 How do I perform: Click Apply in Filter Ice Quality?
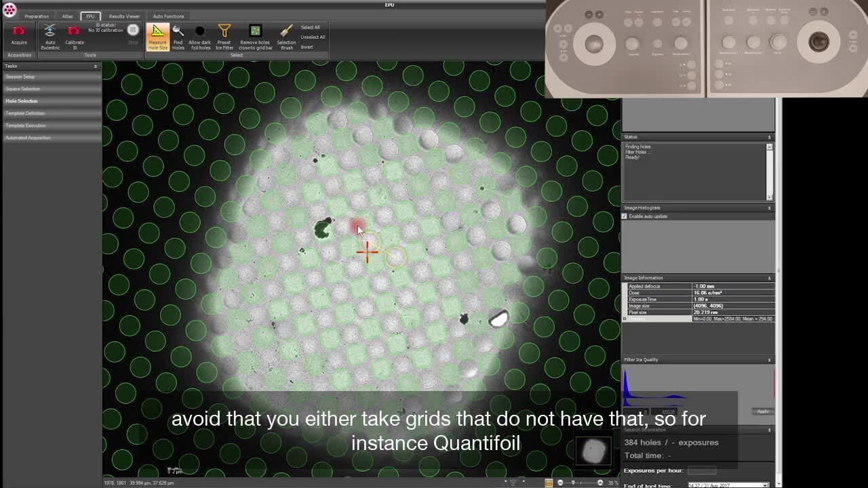pyautogui.click(x=763, y=411)
